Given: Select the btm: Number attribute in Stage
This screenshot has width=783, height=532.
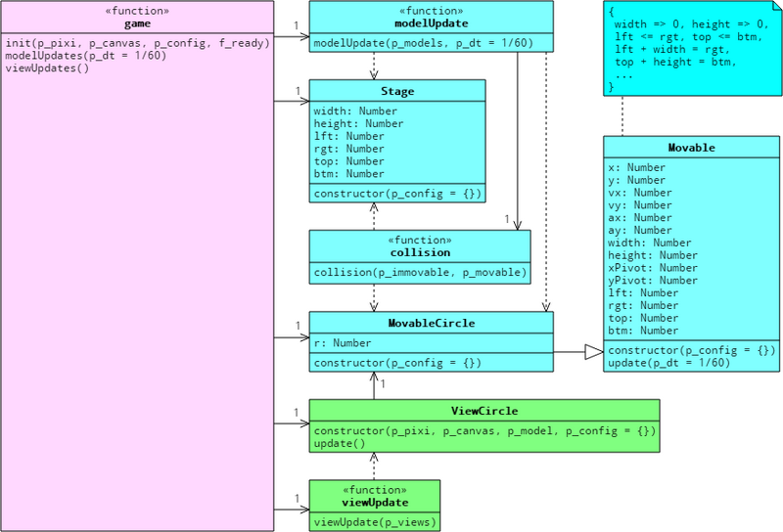Looking at the screenshot, I should [349, 174].
